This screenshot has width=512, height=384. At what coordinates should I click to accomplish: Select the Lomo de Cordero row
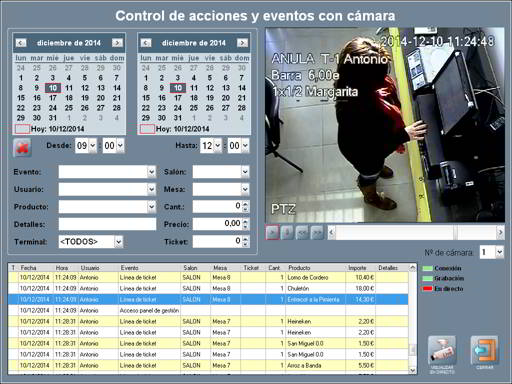[x=208, y=277]
